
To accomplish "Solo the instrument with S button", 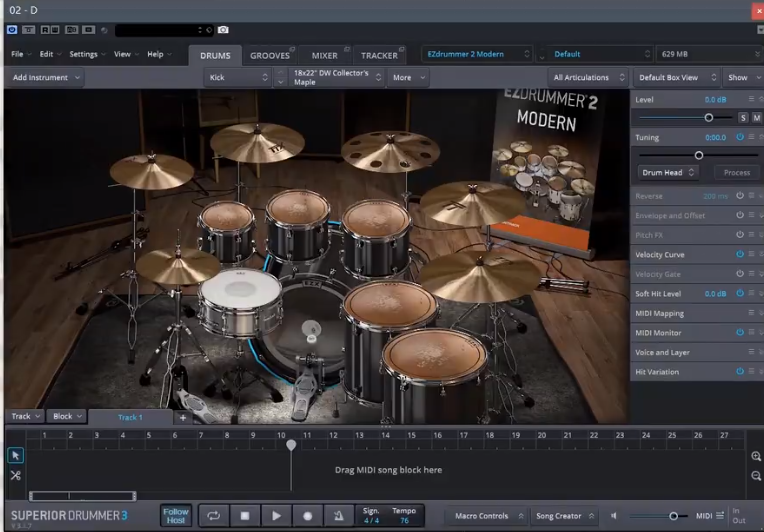I will pos(743,118).
